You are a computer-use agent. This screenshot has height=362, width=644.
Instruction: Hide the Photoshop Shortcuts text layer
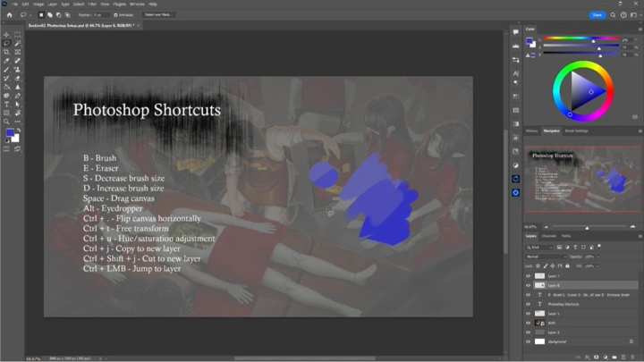tap(529, 304)
